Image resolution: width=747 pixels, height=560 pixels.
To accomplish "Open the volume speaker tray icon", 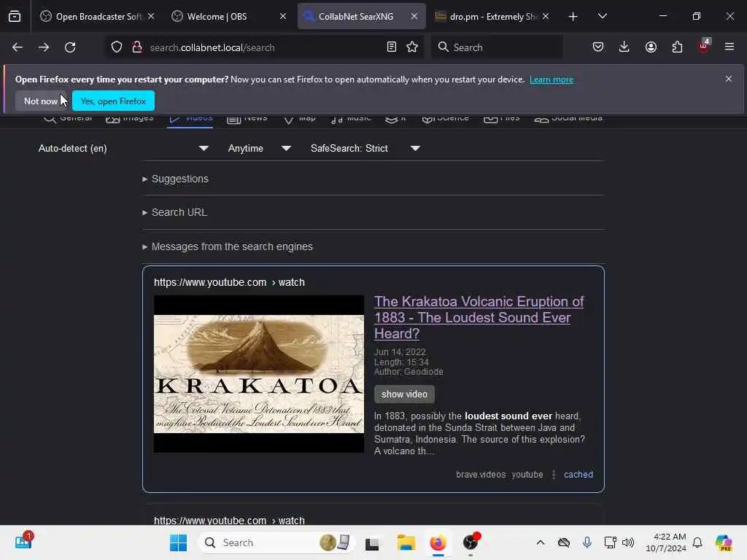I will coord(628,542).
